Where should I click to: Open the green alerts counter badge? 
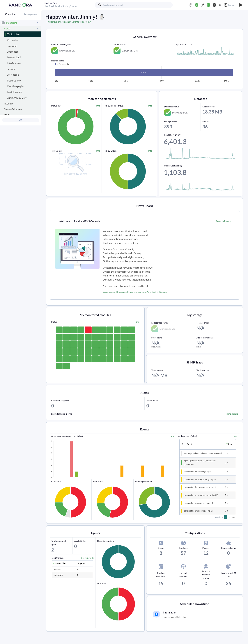tap(197, 5)
